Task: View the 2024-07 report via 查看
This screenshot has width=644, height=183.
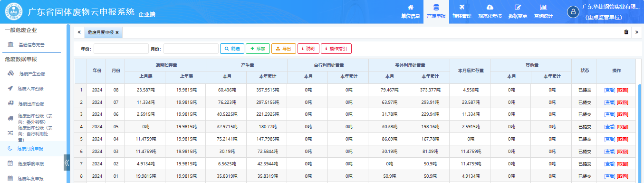Action: tap(609, 102)
